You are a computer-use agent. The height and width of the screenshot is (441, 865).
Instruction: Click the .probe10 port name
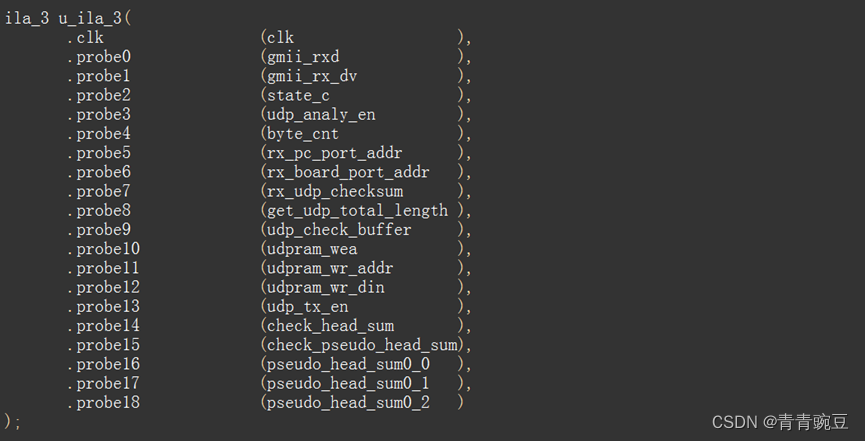tap(103, 249)
